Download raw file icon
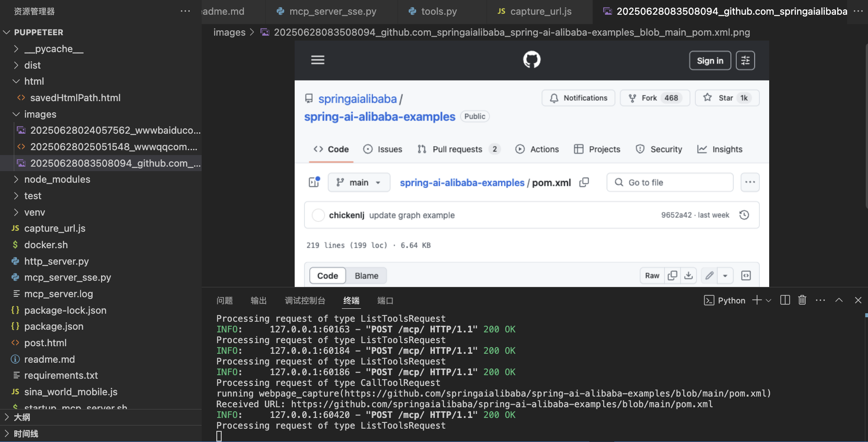 (688, 276)
